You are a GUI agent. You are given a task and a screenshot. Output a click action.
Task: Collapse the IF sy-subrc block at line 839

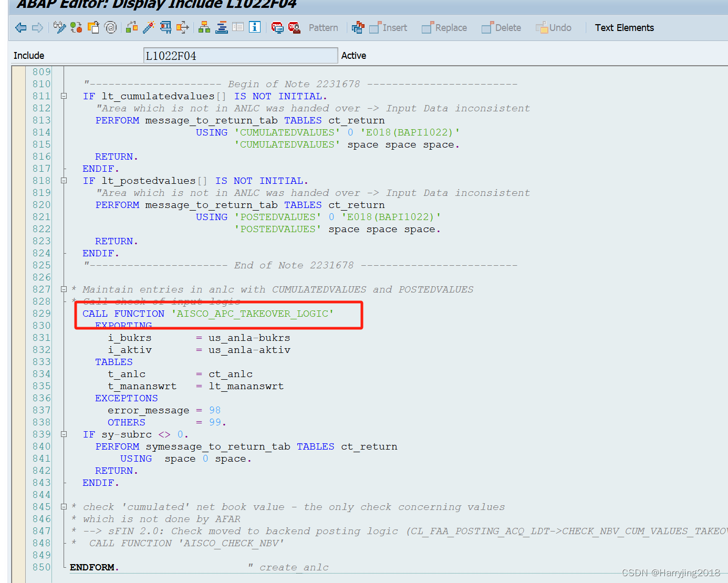(x=64, y=434)
